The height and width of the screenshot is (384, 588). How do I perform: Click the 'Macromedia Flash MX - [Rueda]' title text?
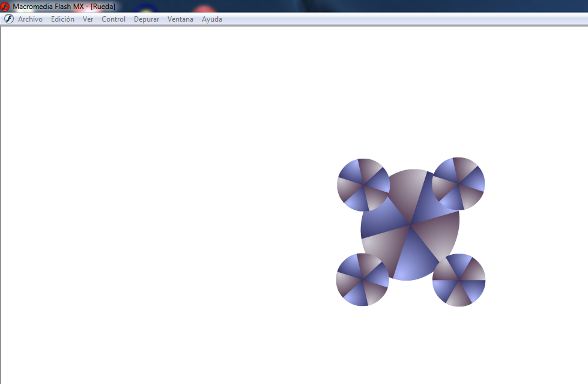pyautogui.click(x=64, y=7)
